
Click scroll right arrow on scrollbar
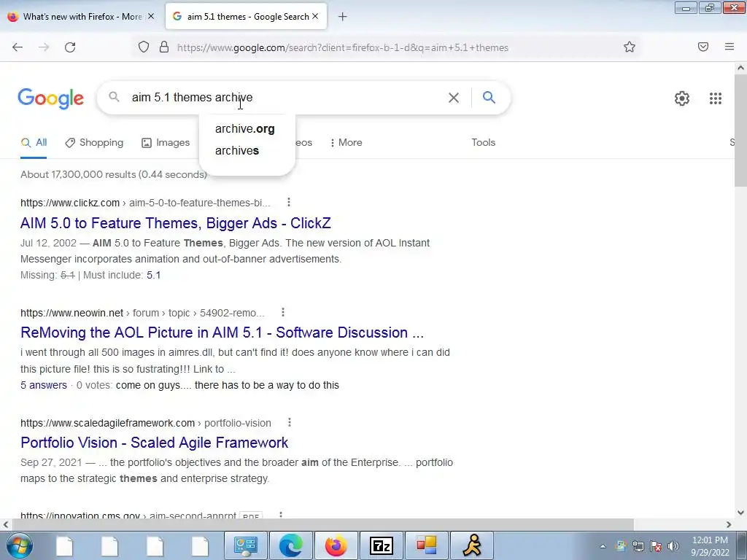(729, 524)
